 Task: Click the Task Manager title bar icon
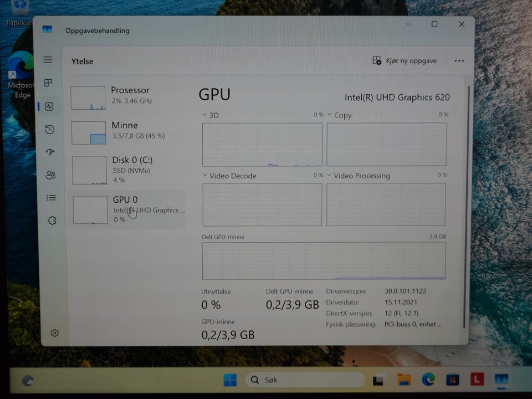click(47, 29)
